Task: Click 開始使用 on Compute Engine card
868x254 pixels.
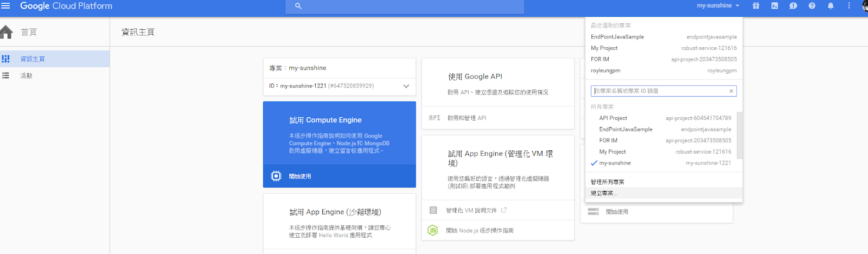Action: pos(300,176)
